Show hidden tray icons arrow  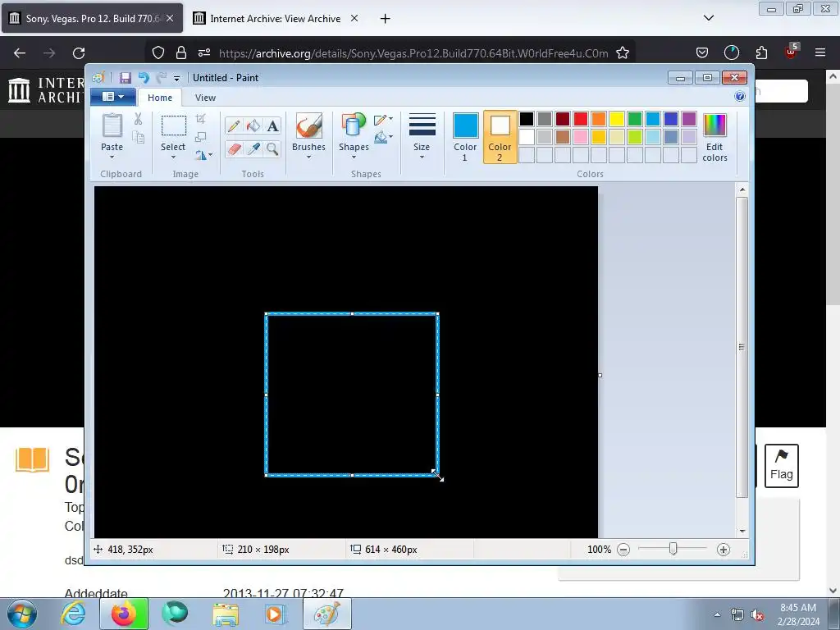pyautogui.click(x=717, y=614)
